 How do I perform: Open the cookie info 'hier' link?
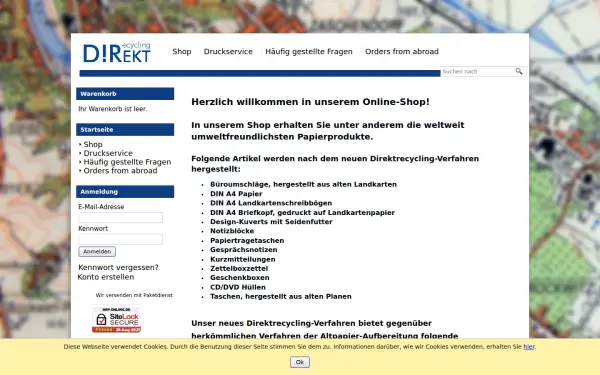click(529, 347)
